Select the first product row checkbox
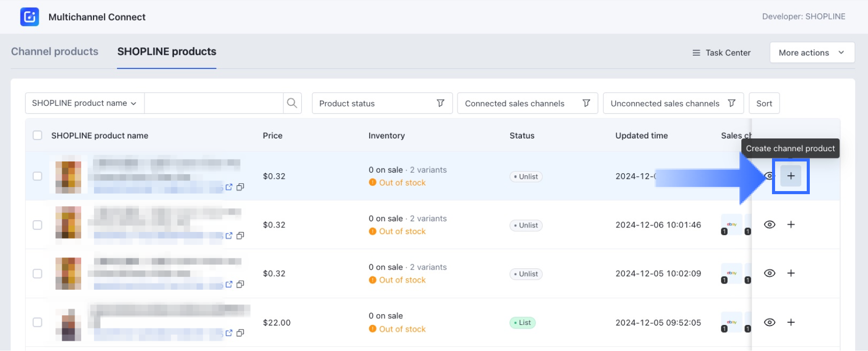The height and width of the screenshot is (351, 868). coord(37,176)
